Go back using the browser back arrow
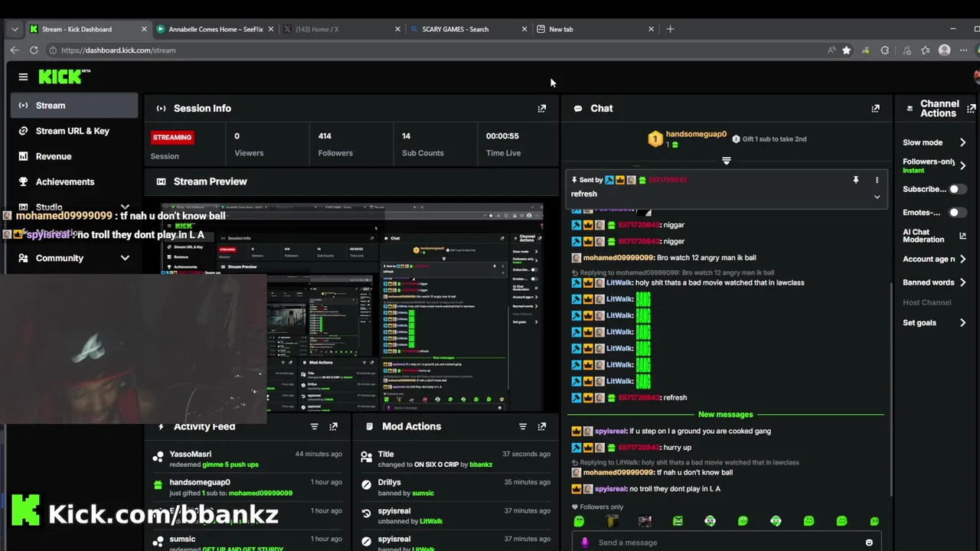This screenshot has height=551, width=980. [15, 51]
